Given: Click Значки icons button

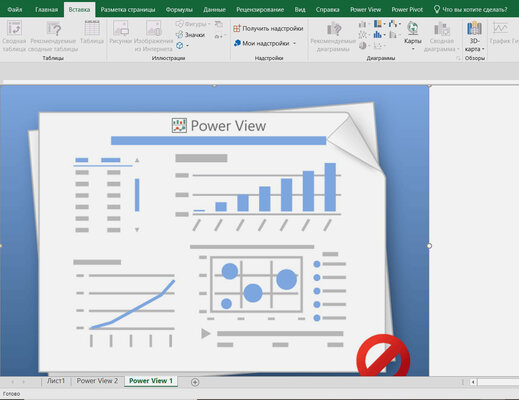Looking at the screenshot, I should pos(190,35).
